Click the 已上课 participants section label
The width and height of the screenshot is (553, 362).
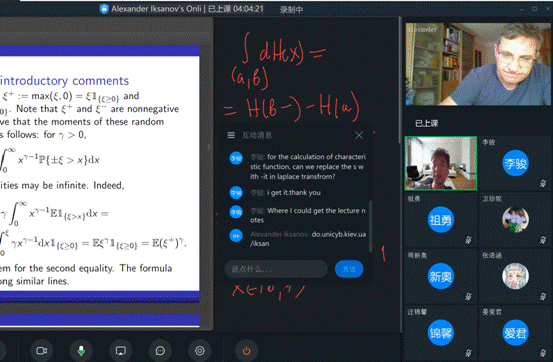click(x=427, y=123)
